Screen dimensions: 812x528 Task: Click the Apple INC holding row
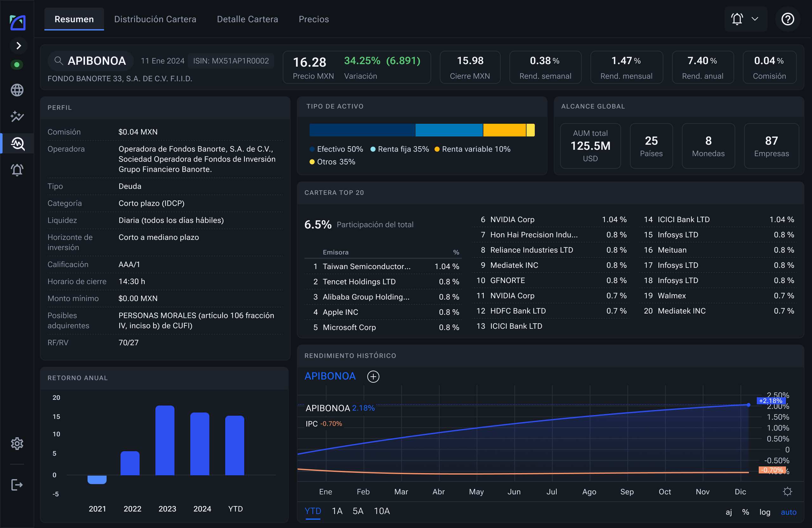[383, 312]
